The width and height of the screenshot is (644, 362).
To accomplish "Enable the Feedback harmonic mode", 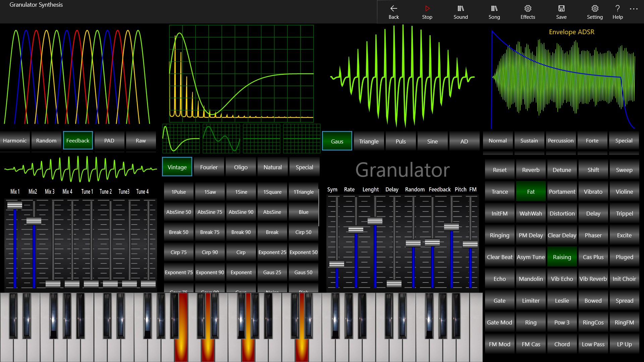I will click(78, 140).
